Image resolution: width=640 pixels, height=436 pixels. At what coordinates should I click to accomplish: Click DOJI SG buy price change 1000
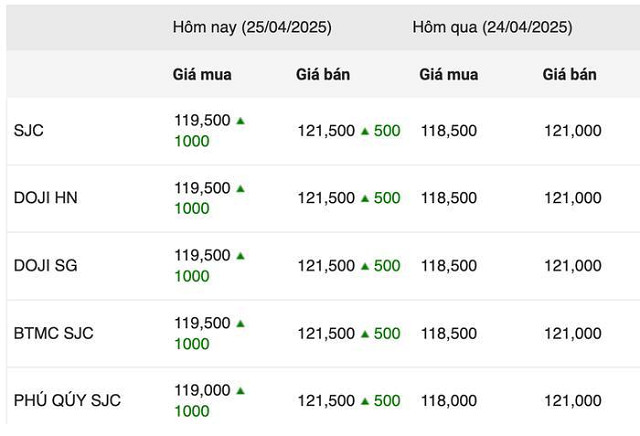tap(192, 276)
